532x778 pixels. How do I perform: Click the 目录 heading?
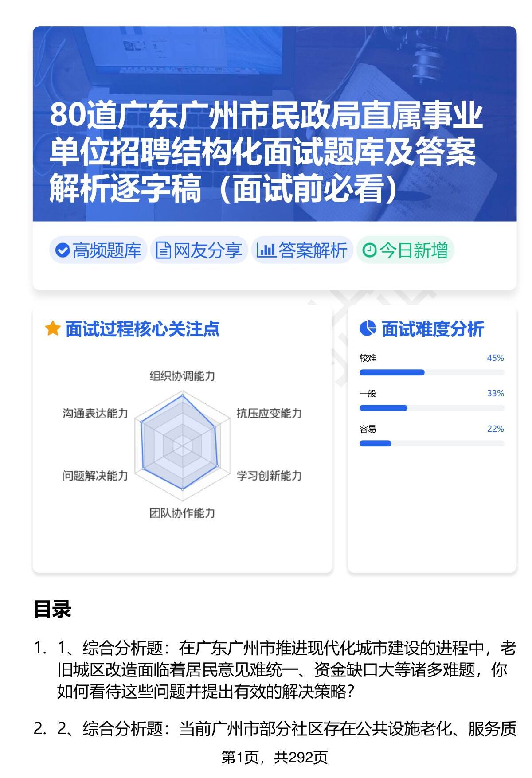point(52,610)
